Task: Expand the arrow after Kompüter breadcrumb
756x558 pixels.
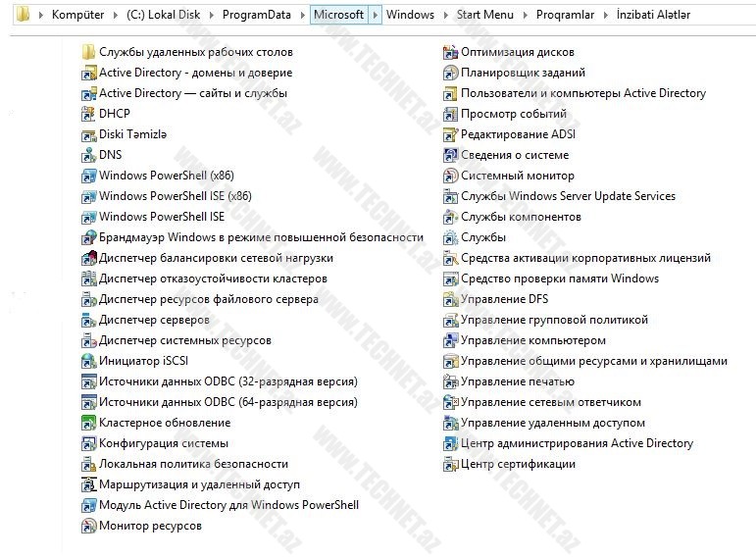Action: 116,15
